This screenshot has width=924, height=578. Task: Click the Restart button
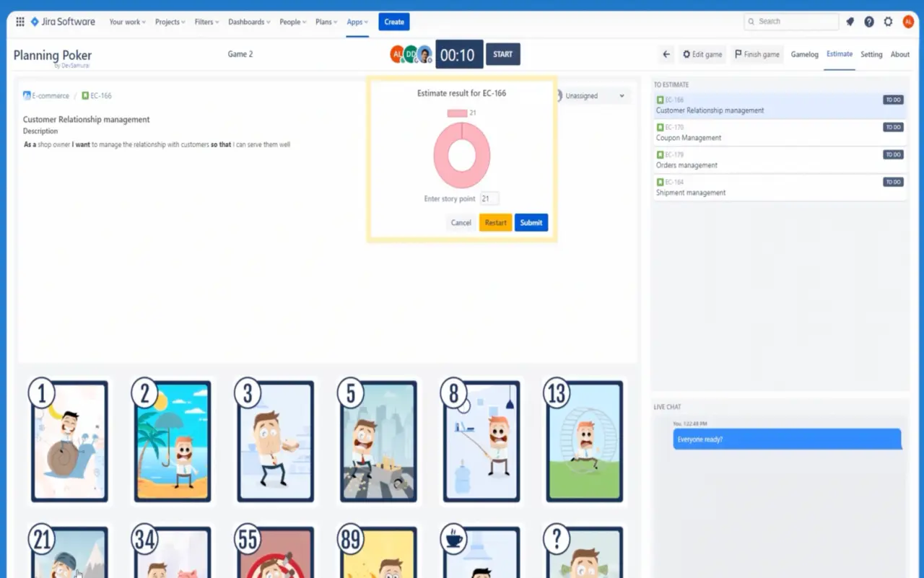point(495,222)
